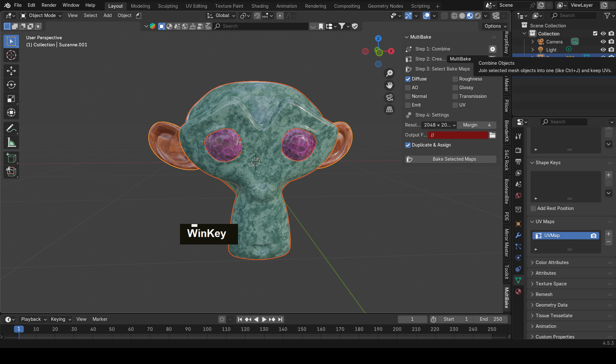Switch to the Shading workspace tab
The height and width of the screenshot is (364, 616).
pyautogui.click(x=260, y=6)
